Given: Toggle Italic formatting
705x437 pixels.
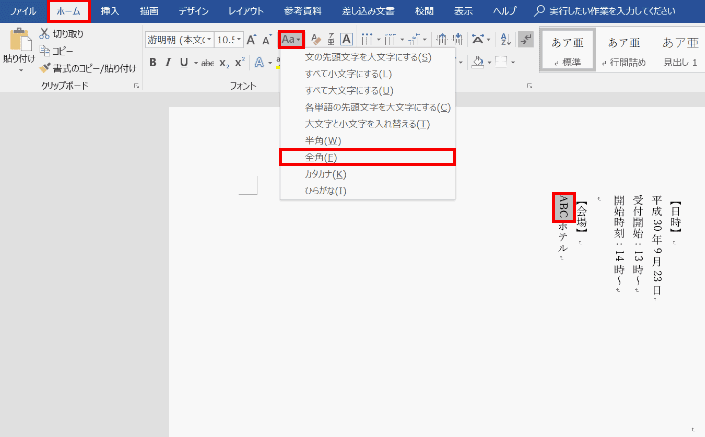Looking at the screenshot, I should [168, 62].
